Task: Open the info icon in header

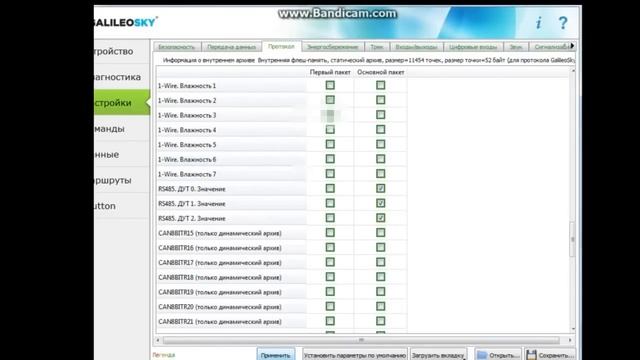Action: click(x=538, y=23)
